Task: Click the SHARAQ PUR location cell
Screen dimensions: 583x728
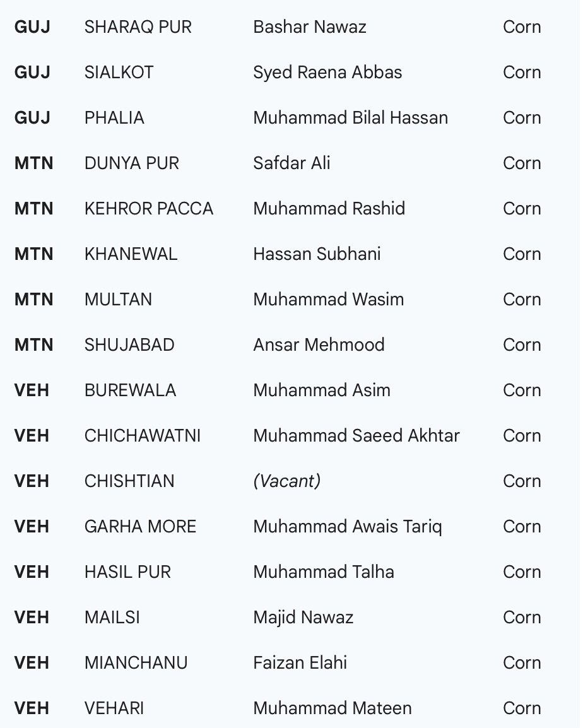Action: (x=138, y=27)
